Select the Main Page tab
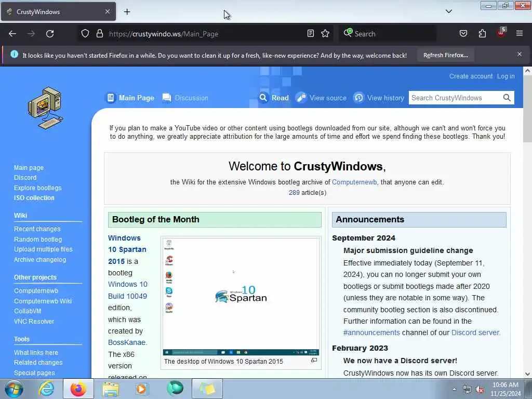This screenshot has width=532, height=399. click(130, 98)
